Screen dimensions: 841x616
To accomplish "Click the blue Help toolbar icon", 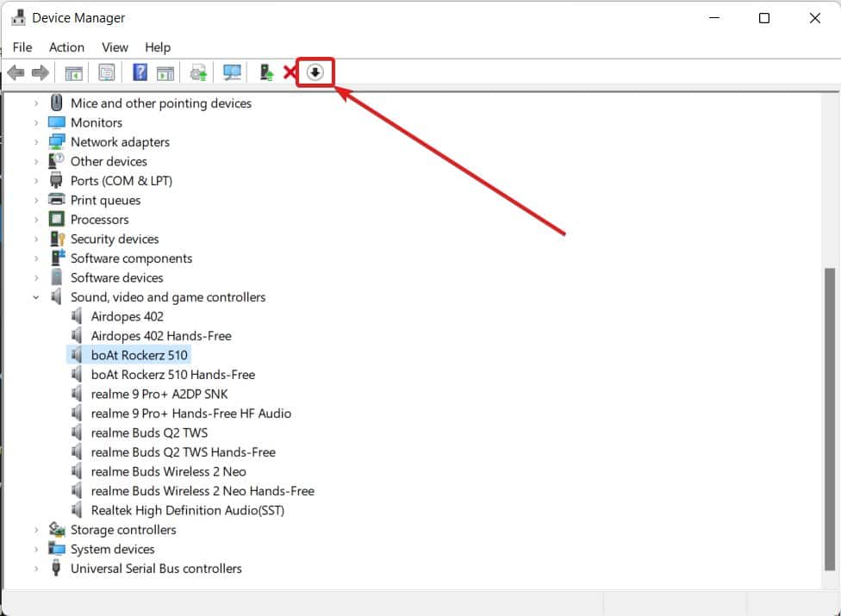I will coord(140,73).
